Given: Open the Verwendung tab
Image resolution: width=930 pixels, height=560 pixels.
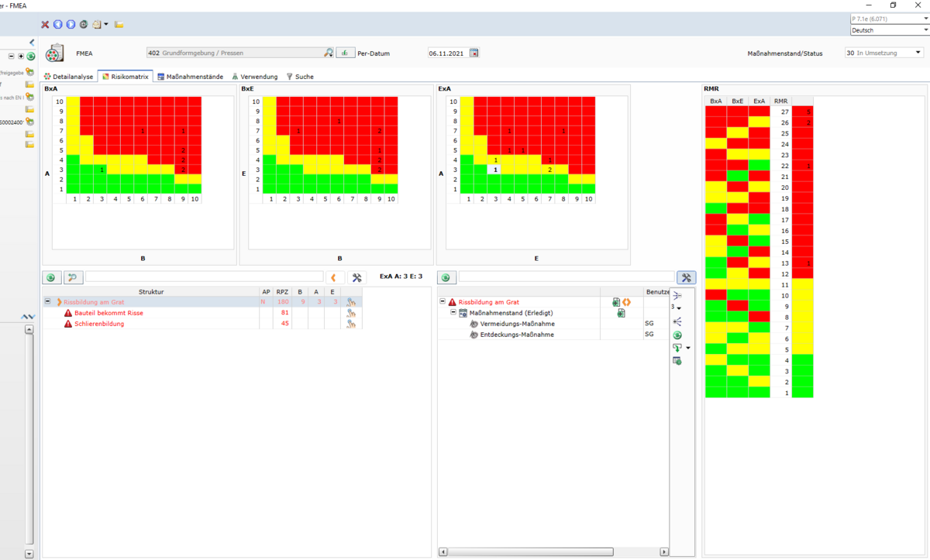Looking at the screenshot, I should pyautogui.click(x=254, y=77).
